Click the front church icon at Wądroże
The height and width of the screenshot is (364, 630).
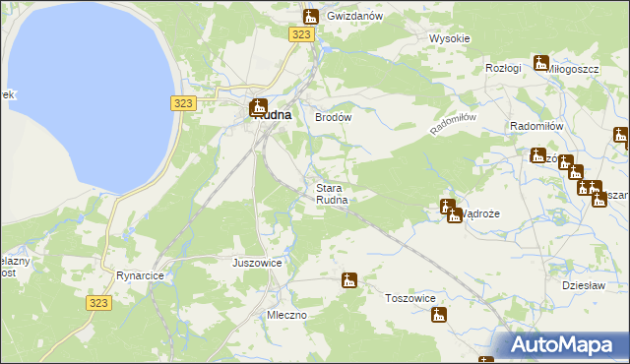tap(455, 215)
